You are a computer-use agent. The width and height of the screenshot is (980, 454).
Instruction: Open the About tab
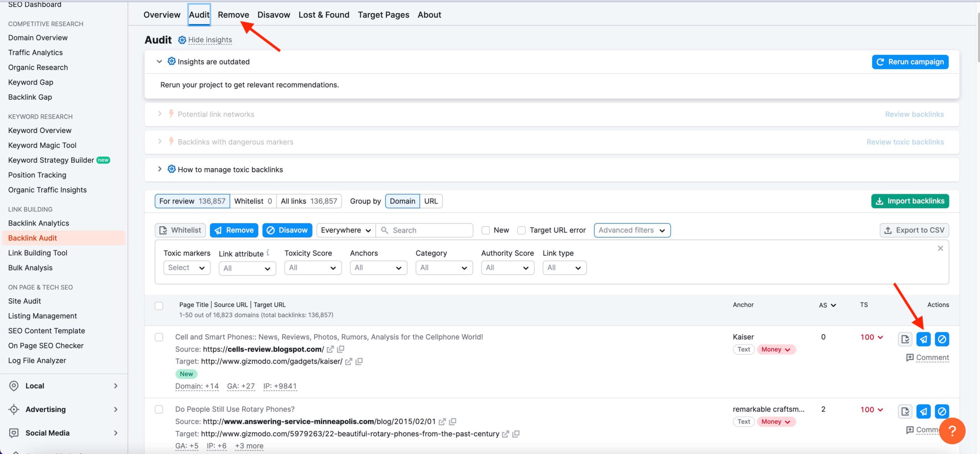pos(430,15)
